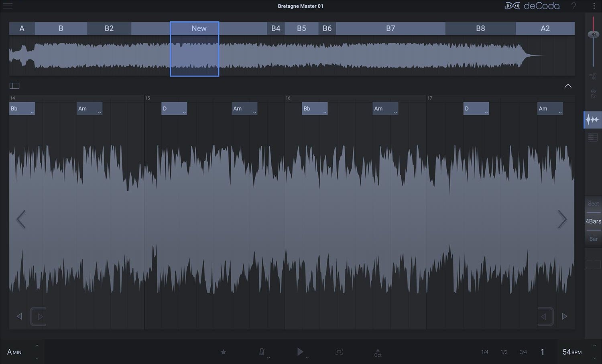Click the 4Bars zoom level button
The height and width of the screenshot is (364, 602).
coord(593,221)
